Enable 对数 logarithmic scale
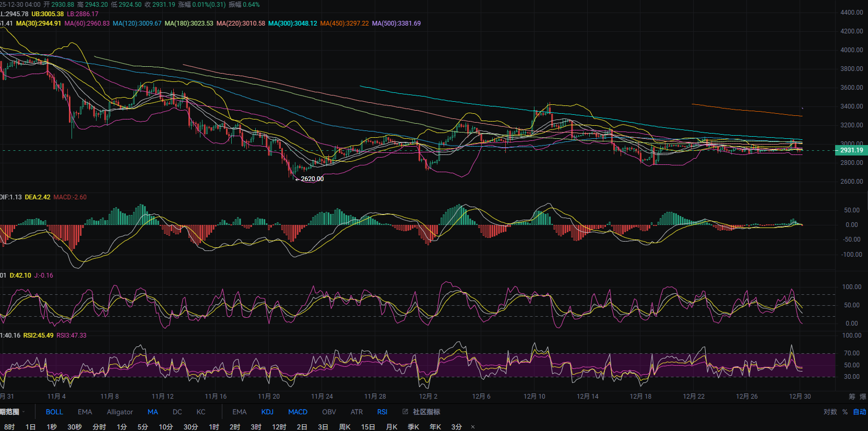The height and width of the screenshot is (431, 868). pyautogui.click(x=830, y=412)
